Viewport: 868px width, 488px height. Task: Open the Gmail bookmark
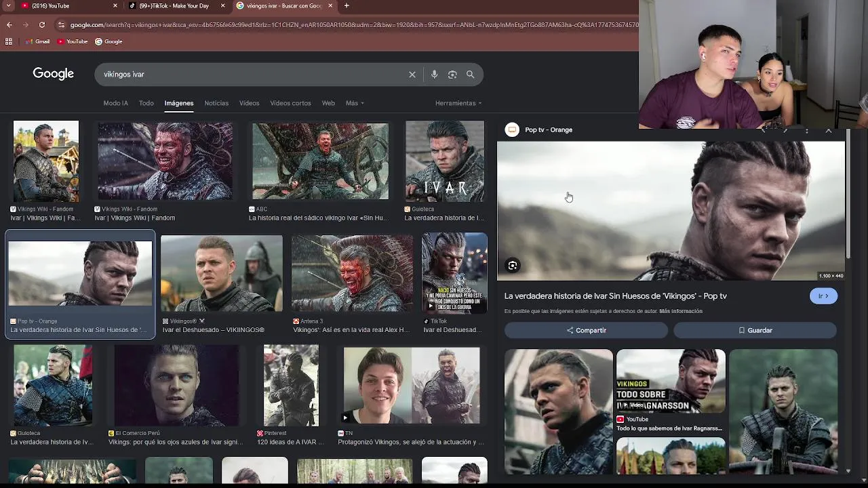pos(37,41)
